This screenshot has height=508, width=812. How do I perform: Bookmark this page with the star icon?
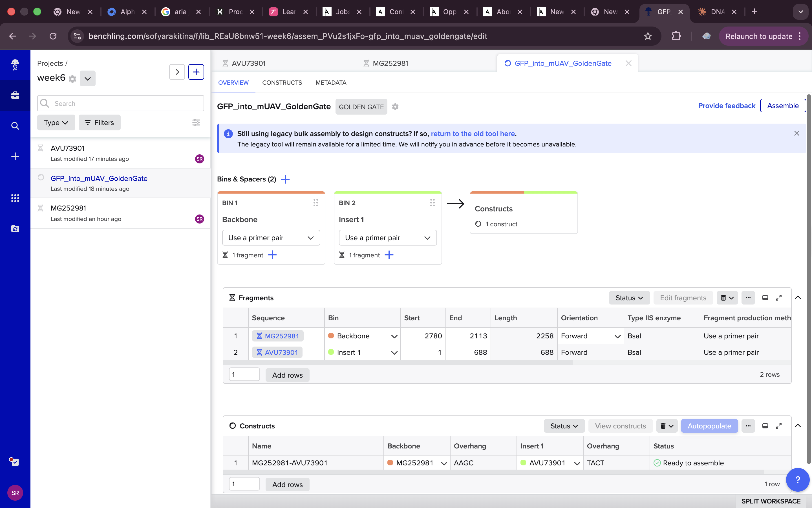(648, 36)
